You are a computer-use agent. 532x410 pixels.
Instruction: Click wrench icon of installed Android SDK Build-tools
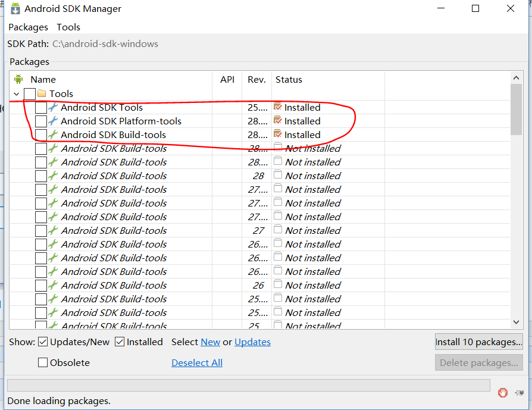point(52,134)
